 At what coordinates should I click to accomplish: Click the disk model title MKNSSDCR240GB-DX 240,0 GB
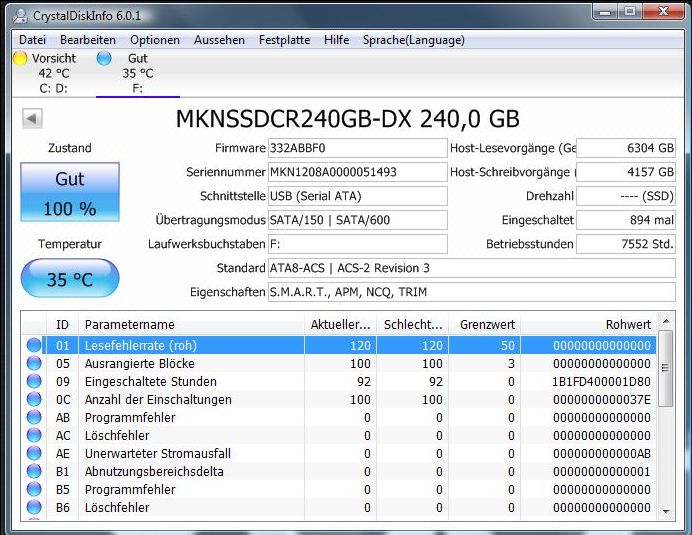[x=347, y=118]
